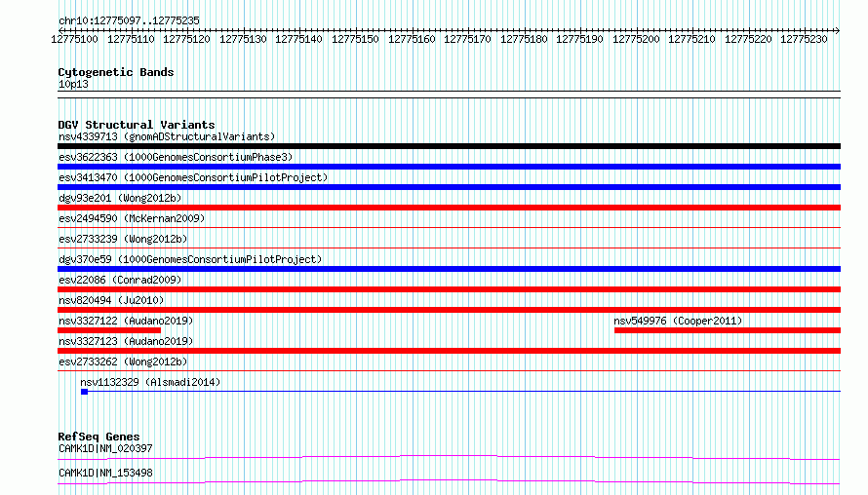The width and height of the screenshot is (868, 495).
Task: Click the red esv22086 variant bar
Action: (449, 289)
